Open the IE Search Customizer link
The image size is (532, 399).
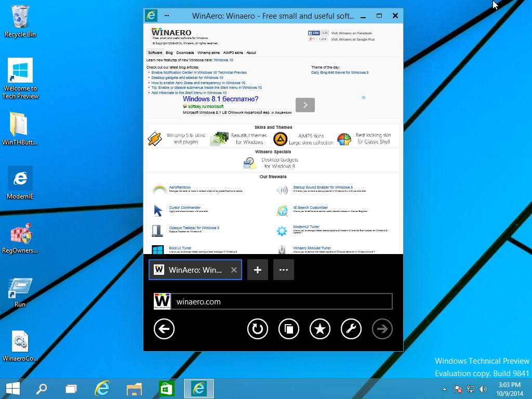coord(311,208)
